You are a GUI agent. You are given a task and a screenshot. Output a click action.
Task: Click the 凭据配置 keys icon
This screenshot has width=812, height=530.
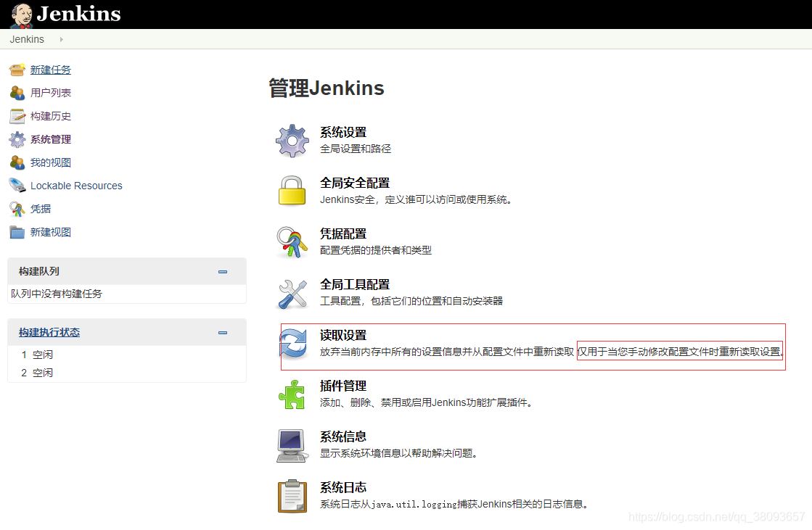pyautogui.click(x=292, y=241)
